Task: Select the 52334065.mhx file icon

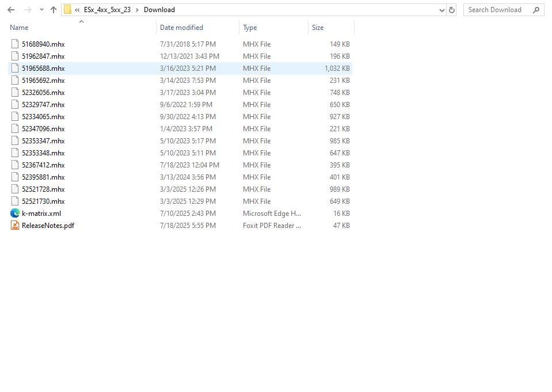Action: point(15,117)
